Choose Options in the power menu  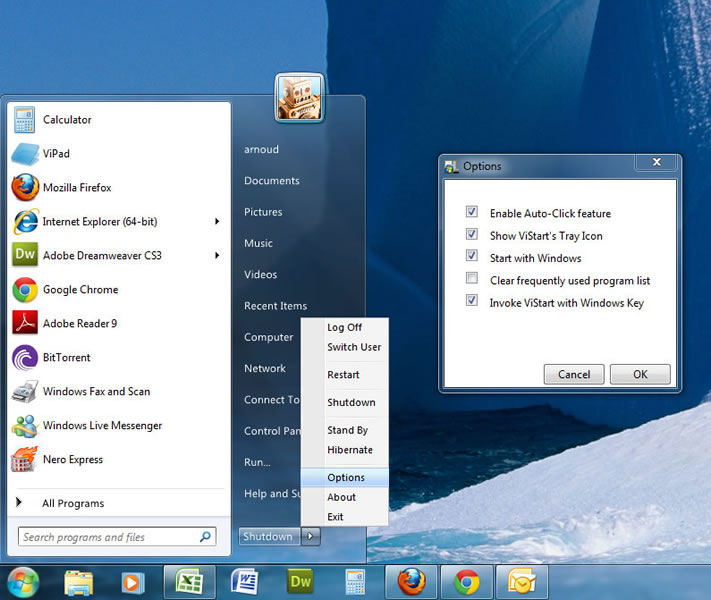click(346, 478)
